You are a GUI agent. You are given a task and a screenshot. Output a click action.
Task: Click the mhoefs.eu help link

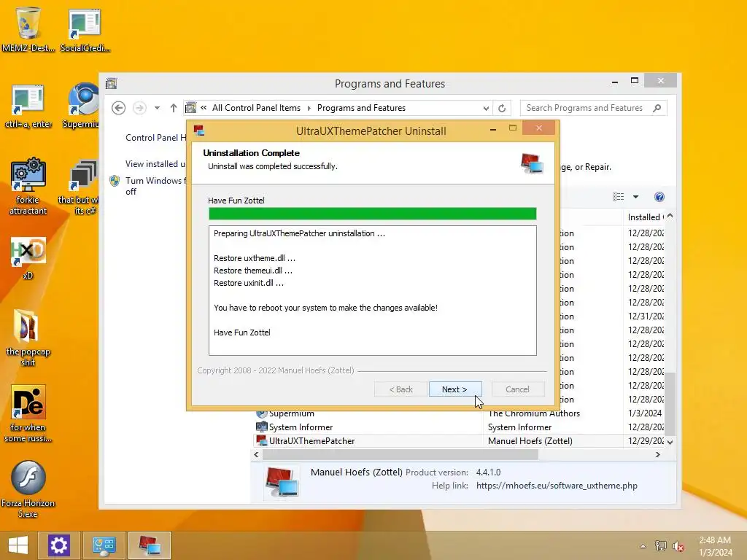(x=557, y=486)
